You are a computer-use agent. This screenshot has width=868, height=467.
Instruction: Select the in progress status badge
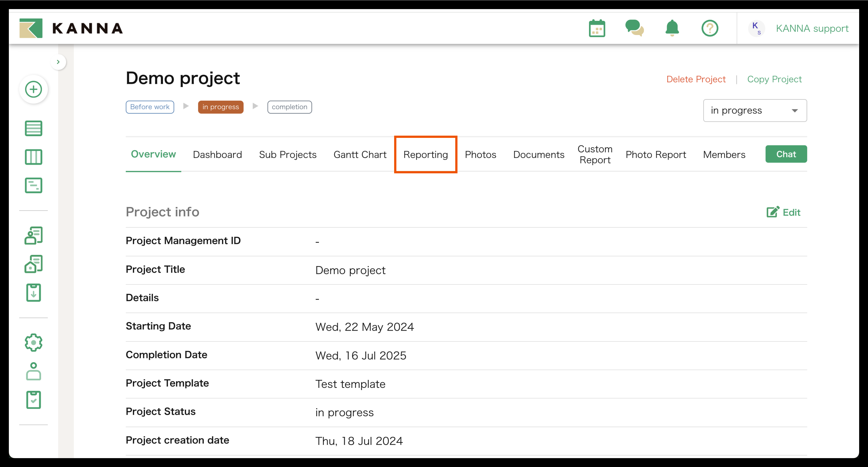220,107
